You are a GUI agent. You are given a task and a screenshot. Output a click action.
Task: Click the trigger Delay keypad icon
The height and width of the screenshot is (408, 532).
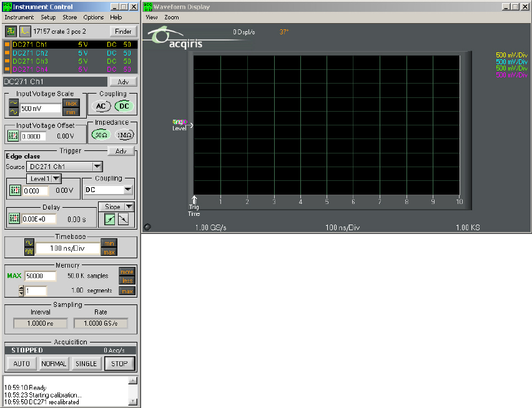coord(13,219)
